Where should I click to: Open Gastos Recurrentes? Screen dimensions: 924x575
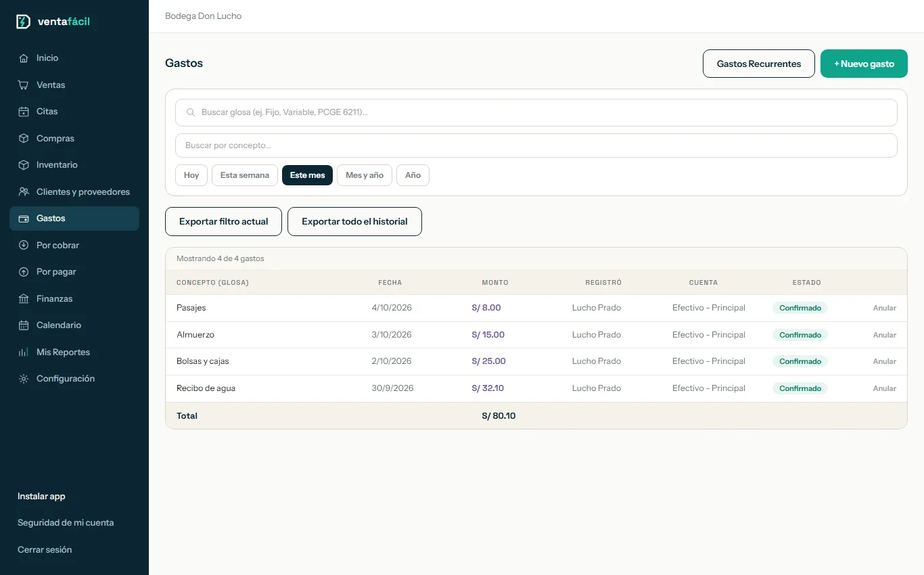coord(759,64)
